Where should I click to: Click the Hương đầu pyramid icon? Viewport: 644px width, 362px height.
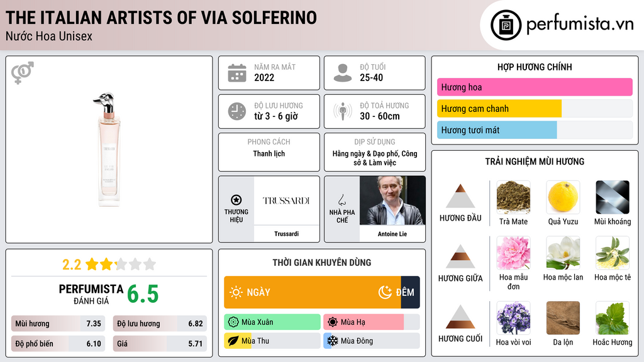pos(460,196)
